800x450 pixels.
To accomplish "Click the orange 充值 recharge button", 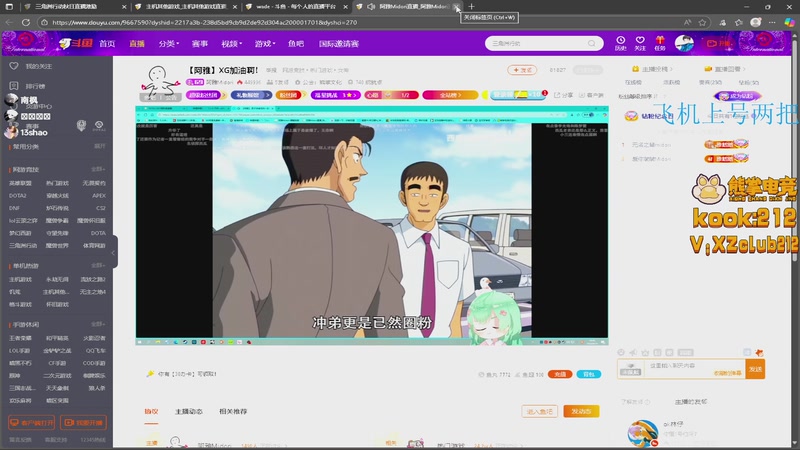I will (560, 374).
